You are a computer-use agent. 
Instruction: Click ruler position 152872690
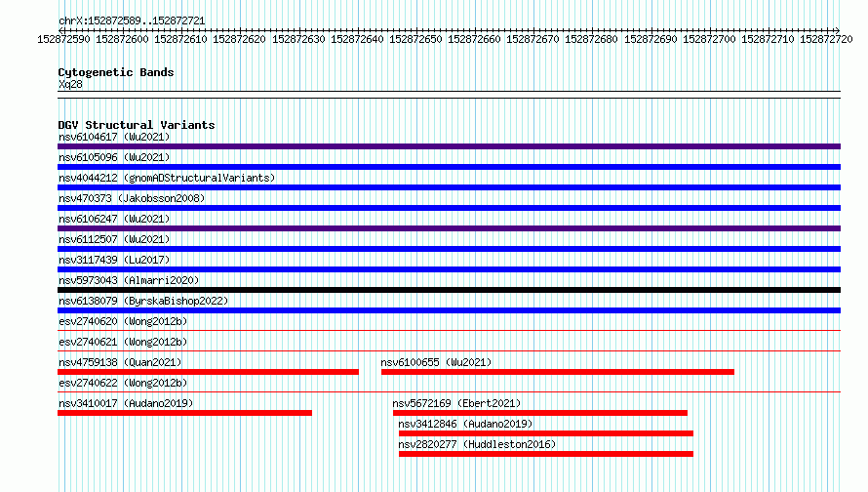tap(651, 39)
